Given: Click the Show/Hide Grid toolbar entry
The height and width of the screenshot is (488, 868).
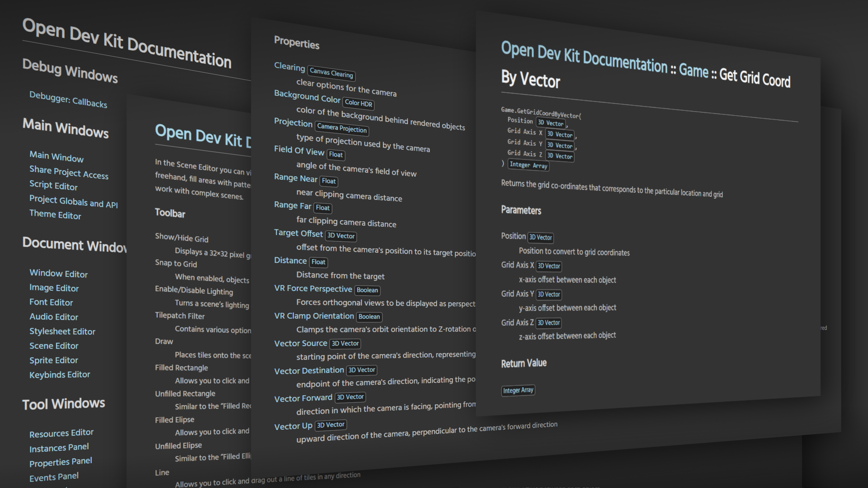Looking at the screenshot, I should click(182, 238).
